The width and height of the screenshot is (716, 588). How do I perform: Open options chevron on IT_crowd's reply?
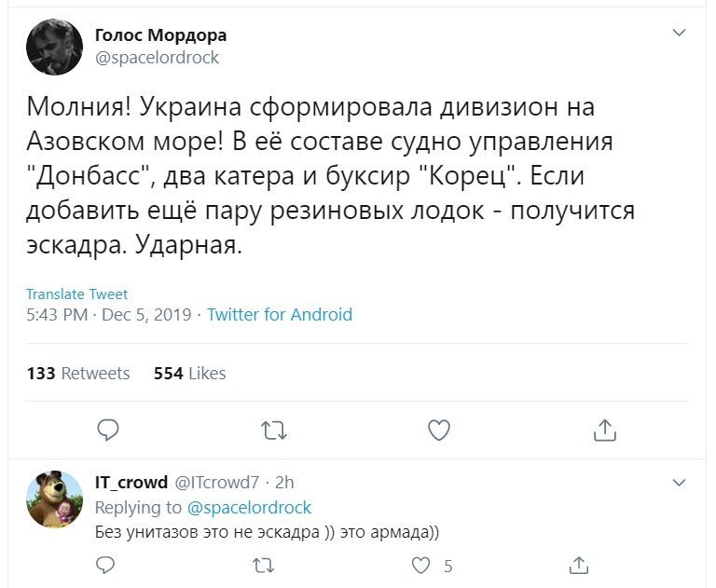pyautogui.click(x=679, y=483)
